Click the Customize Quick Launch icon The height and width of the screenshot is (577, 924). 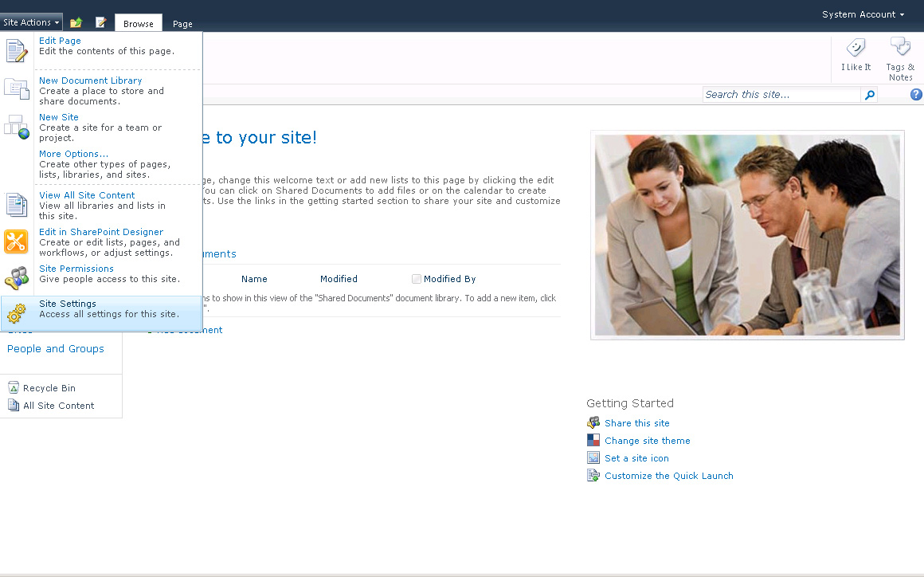[x=593, y=476]
